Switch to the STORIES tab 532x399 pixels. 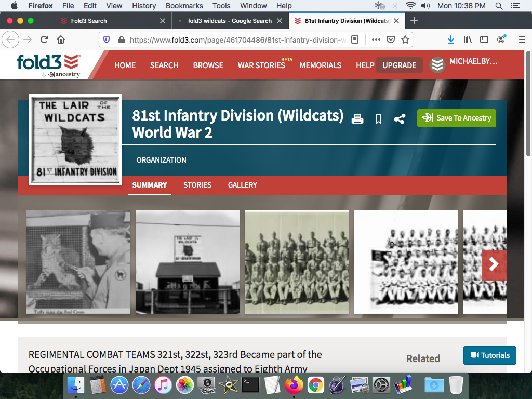pyautogui.click(x=197, y=185)
